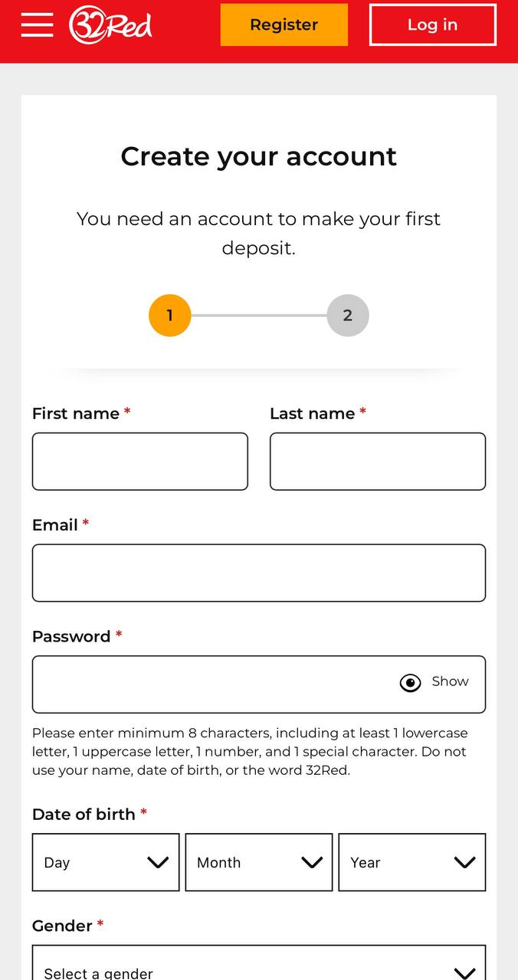The image size is (518, 980).
Task: Click the Register button
Action: [284, 24]
